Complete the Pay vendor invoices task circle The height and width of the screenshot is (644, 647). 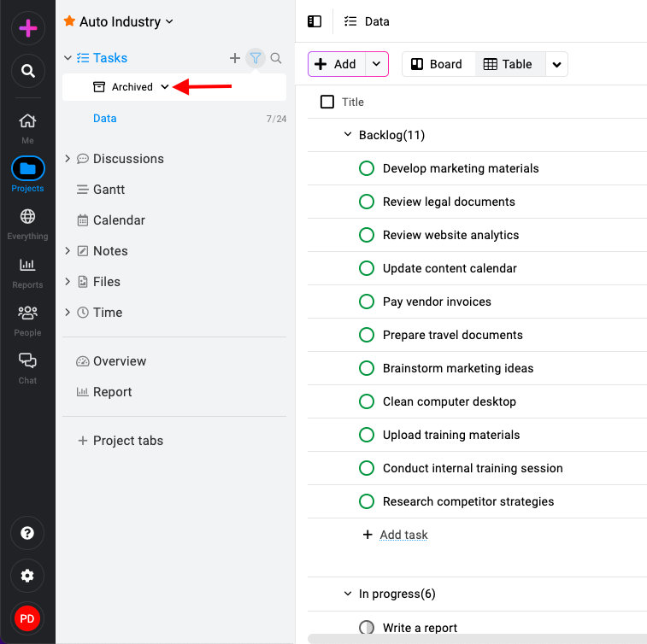tap(367, 302)
